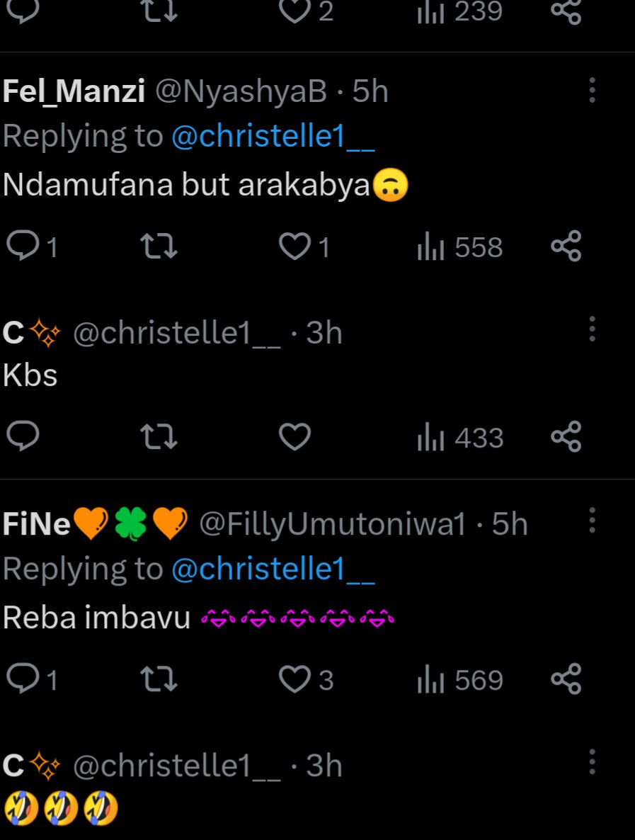The image size is (635, 840).
Task: Open more options on Kbs tweet
Action: click(592, 329)
